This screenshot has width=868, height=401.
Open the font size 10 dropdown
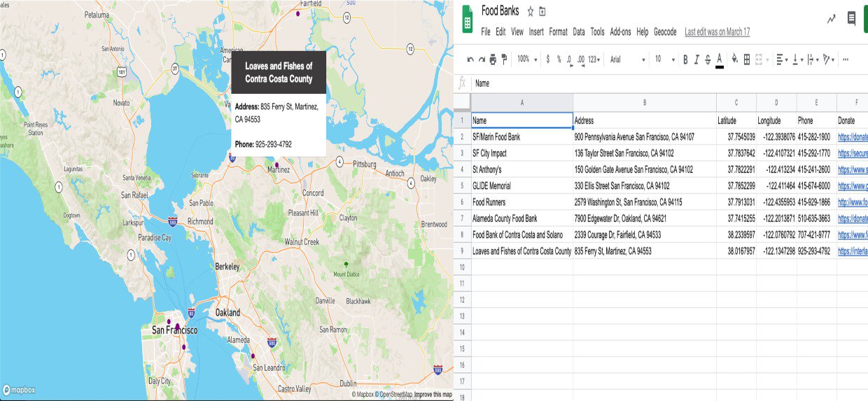tap(665, 59)
